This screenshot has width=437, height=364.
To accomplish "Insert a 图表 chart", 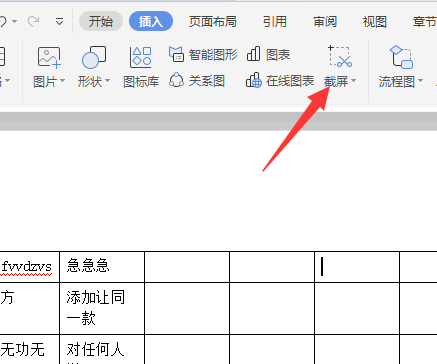I will pyautogui.click(x=268, y=55).
